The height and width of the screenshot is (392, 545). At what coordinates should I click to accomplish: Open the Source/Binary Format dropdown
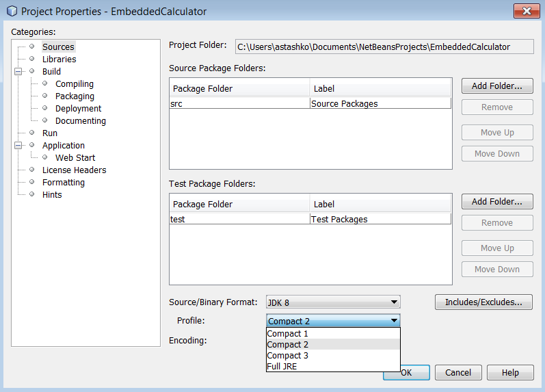point(333,302)
